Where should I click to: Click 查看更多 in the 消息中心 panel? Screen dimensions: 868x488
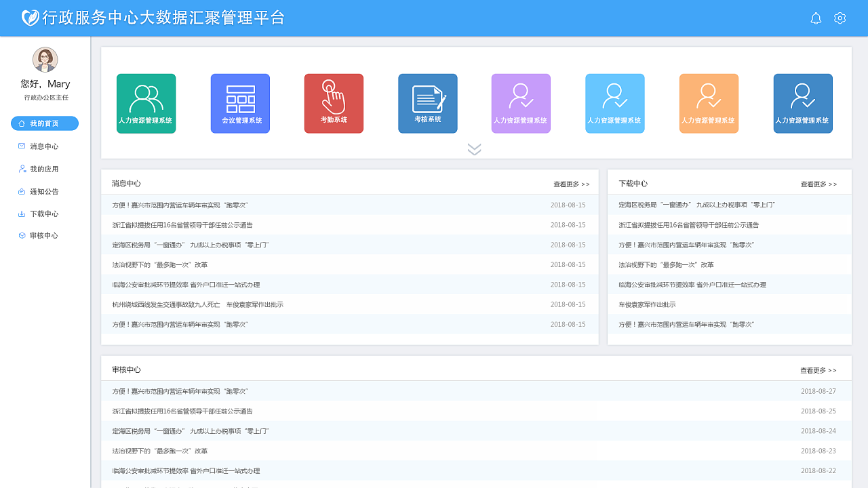tap(572, 184)
